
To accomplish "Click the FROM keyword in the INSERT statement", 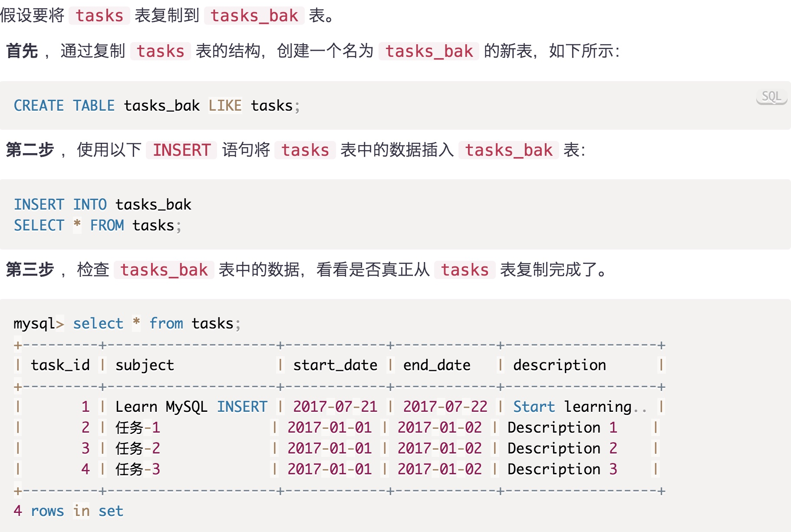I will 107,225.
